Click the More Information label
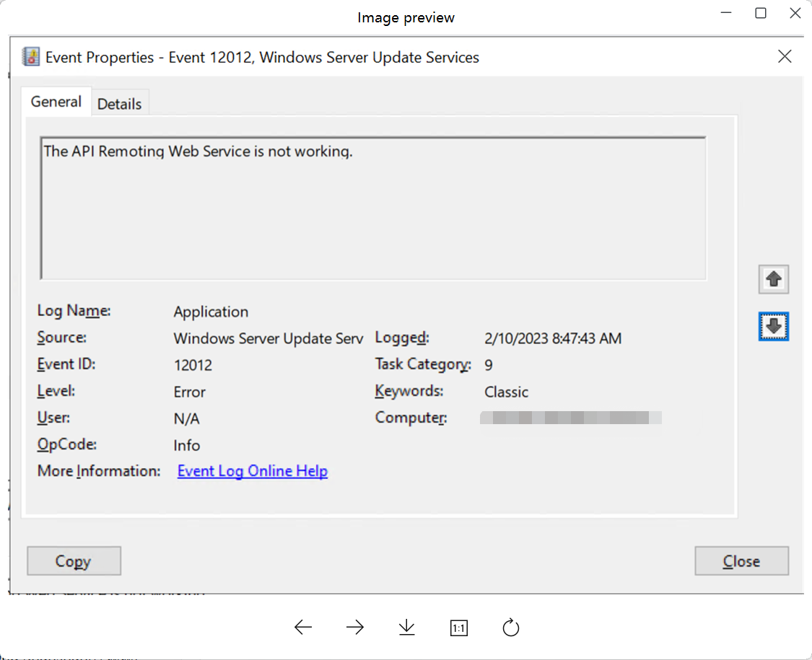This screenshot has width=812, height=660. (99, 471)
